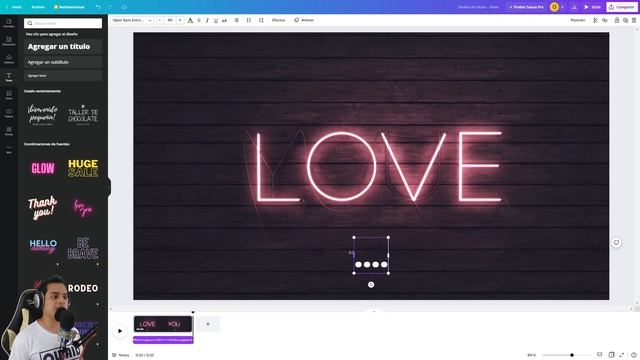Open the transparency checkerboard control
Viewport: 640px width, 360px height.
[596, 20]
